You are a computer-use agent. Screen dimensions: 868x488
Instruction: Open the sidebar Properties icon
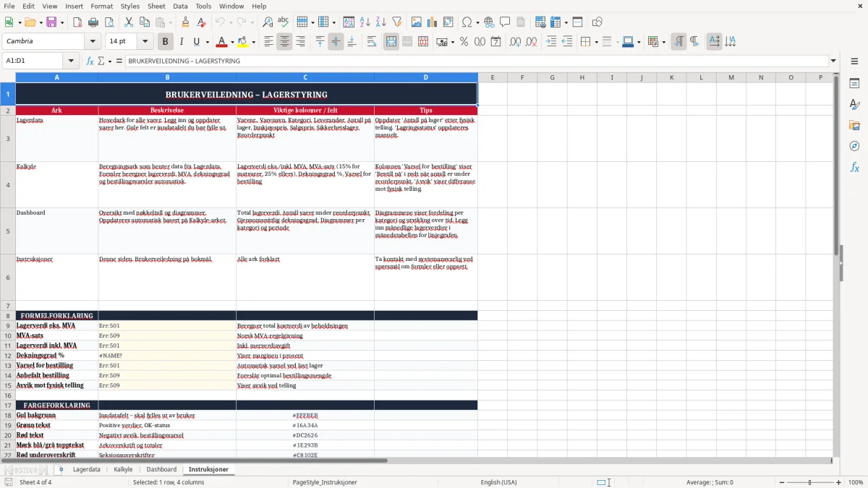point(854,83)
